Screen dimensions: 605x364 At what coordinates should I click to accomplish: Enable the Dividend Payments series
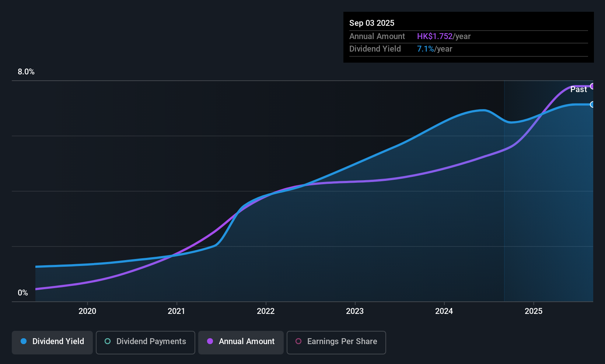click(x=145, y=342)
